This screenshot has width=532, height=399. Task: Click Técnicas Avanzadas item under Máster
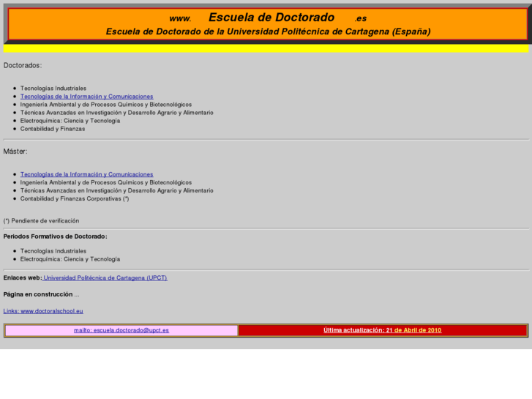tap(116, 190)
